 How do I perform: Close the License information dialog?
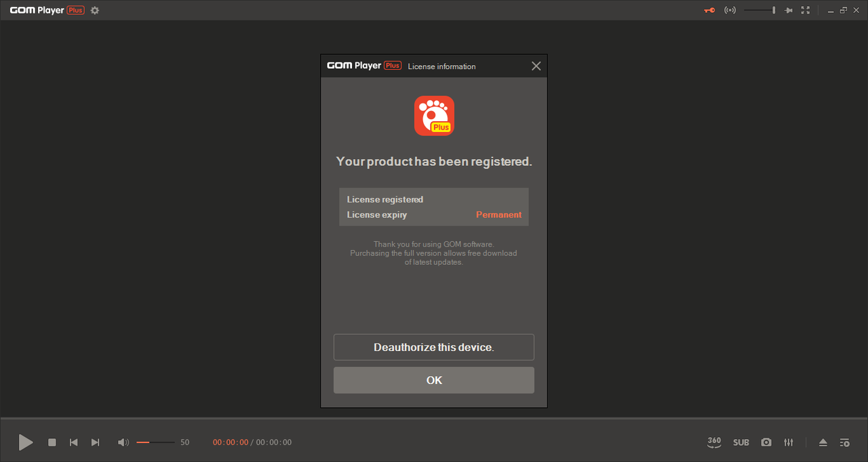tap(536, 66)
